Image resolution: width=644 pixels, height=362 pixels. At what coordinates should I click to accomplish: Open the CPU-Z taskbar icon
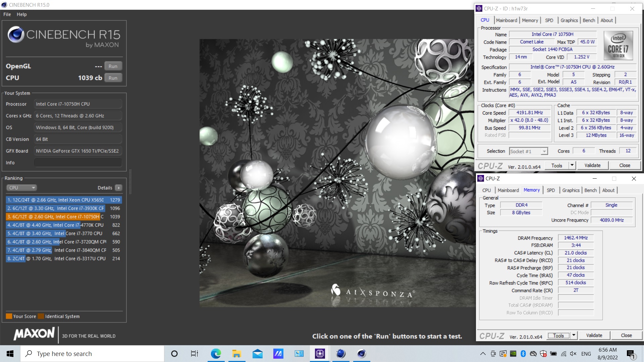320,354
